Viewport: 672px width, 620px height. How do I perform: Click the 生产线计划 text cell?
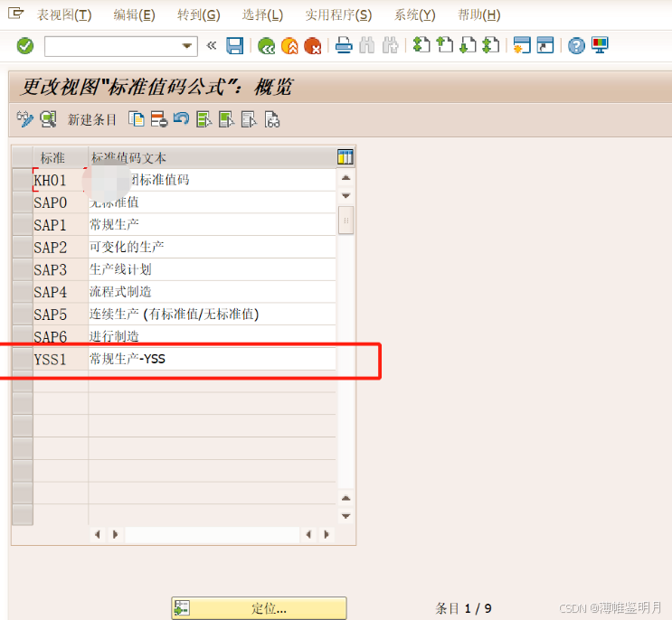click(x=213, y=269)
